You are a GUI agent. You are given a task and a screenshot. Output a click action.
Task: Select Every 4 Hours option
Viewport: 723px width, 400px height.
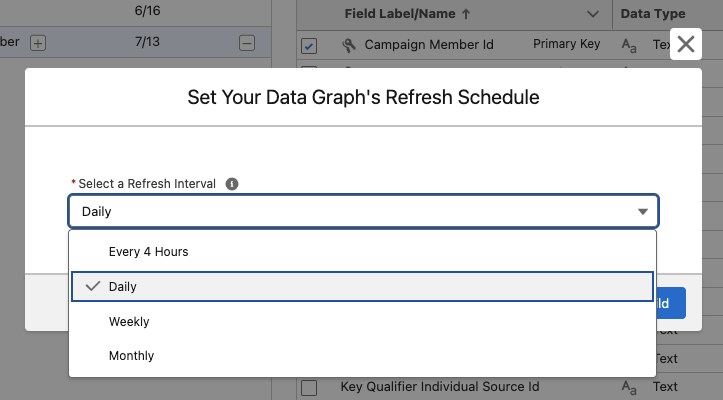click(x=362, y=251)
